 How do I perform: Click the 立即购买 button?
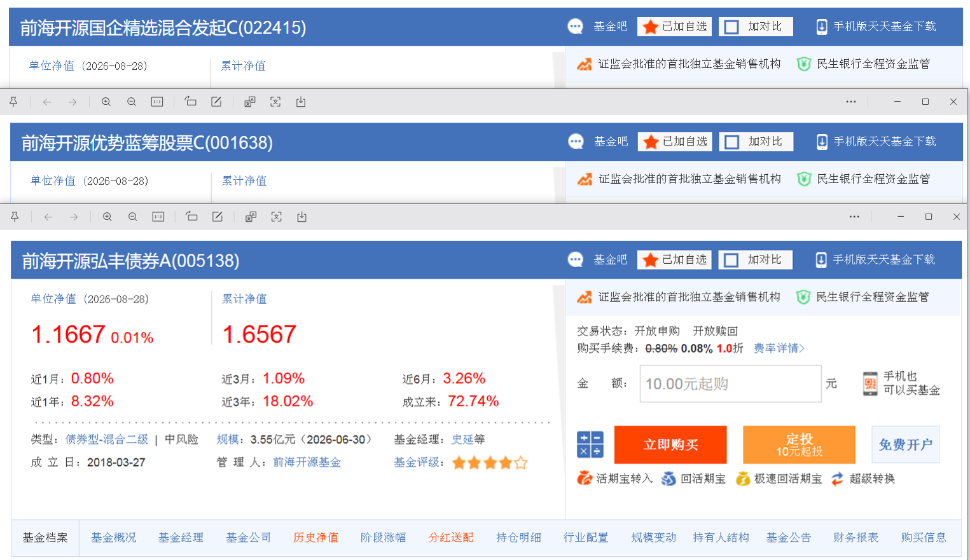click(670, 444)
